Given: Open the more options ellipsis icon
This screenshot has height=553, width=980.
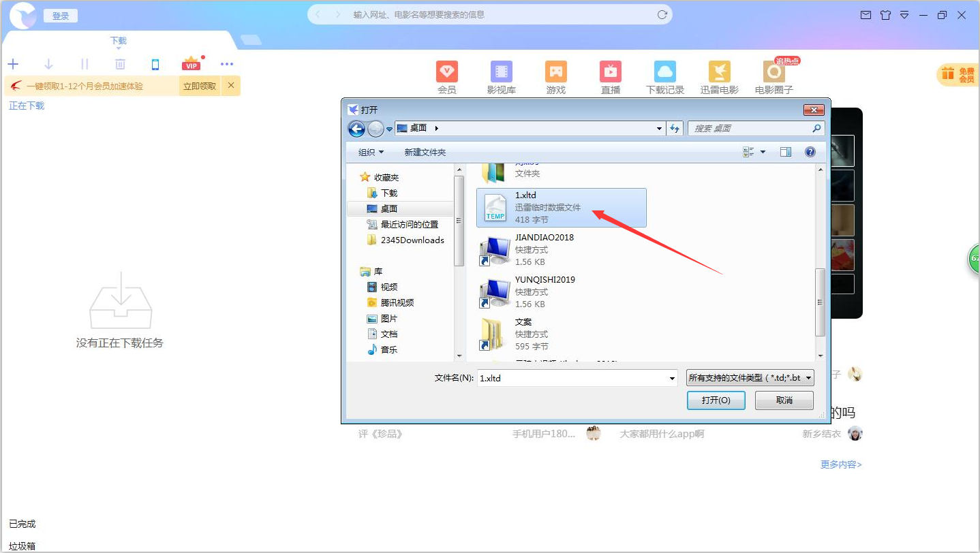Looking at the screenshot, I should [227, 64].
